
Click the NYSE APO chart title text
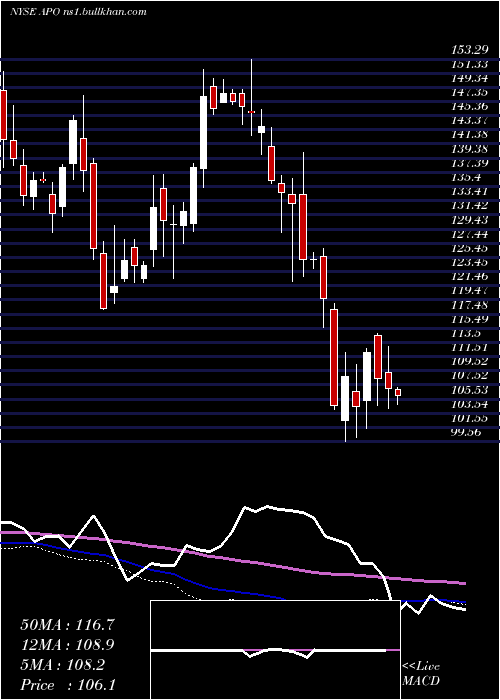[x=79, y=11]
